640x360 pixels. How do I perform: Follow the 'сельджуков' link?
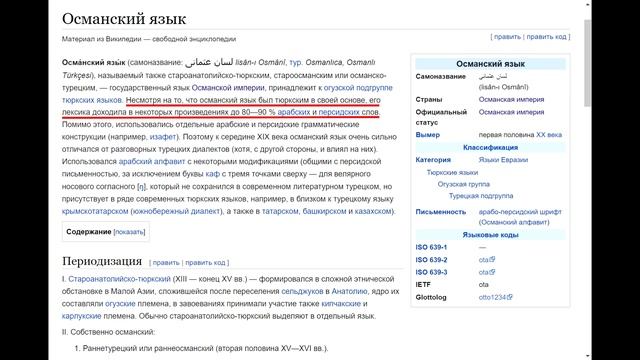(302, 291)
